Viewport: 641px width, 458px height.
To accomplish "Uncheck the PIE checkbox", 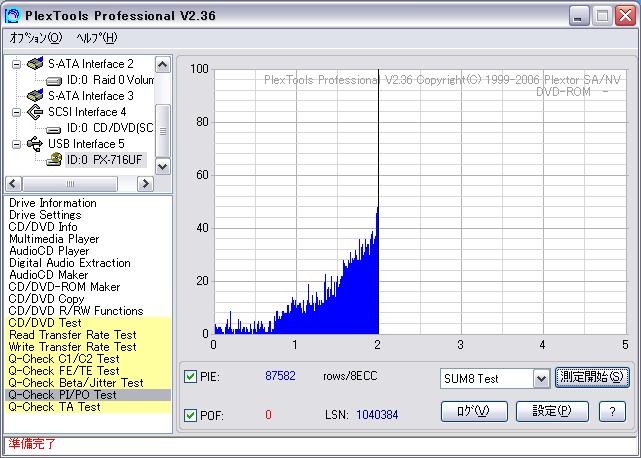I will pos(191,377).
